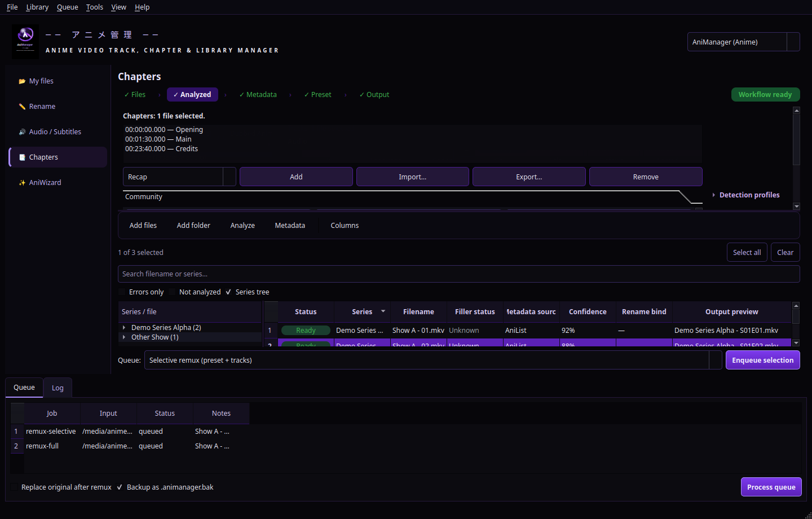Click the Clear selection button
The width and height of the screenshot is (812, 519).
pos(785,253)
